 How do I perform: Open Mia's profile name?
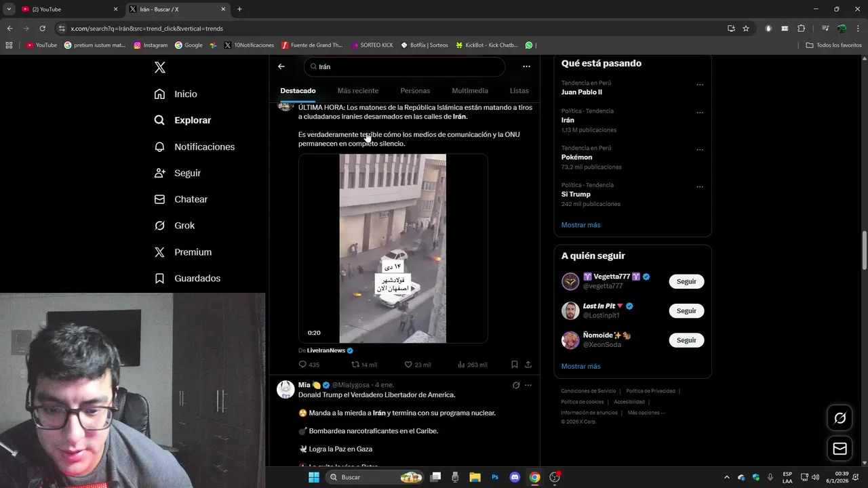click(304, 385)
